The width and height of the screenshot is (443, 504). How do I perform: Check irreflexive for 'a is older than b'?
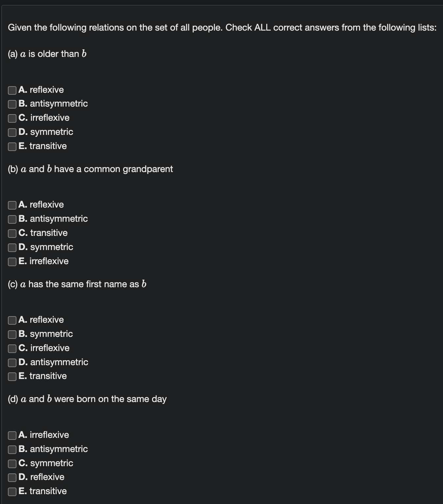pos(12,119)
